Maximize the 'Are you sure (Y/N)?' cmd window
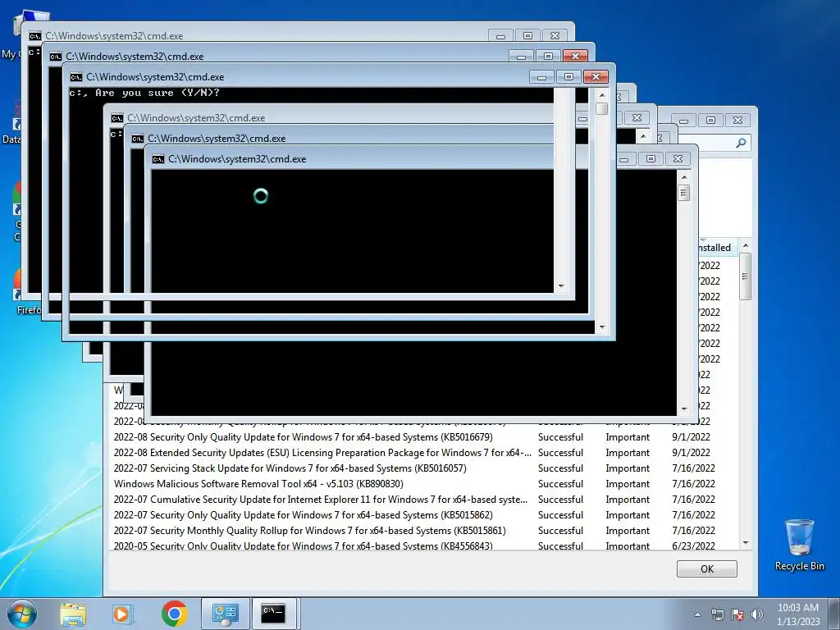 569,76
